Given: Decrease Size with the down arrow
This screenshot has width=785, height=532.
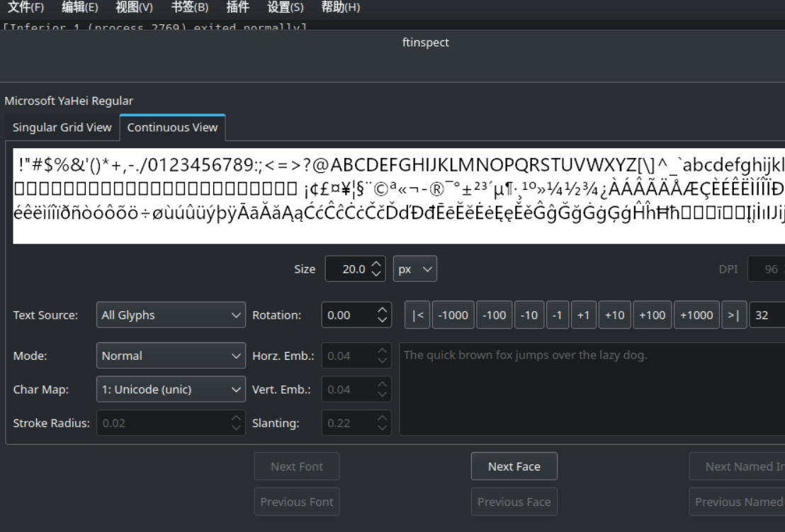Looking at the screenshot, I should click(377, 274).
